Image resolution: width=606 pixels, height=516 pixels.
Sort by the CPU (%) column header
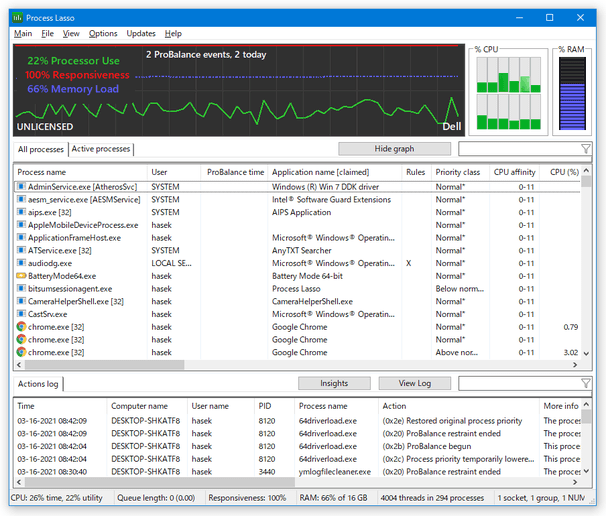[x=560, y=172]
